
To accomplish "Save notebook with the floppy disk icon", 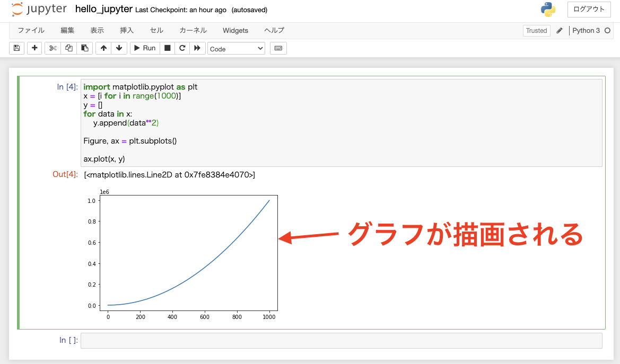I will [16, 48].
